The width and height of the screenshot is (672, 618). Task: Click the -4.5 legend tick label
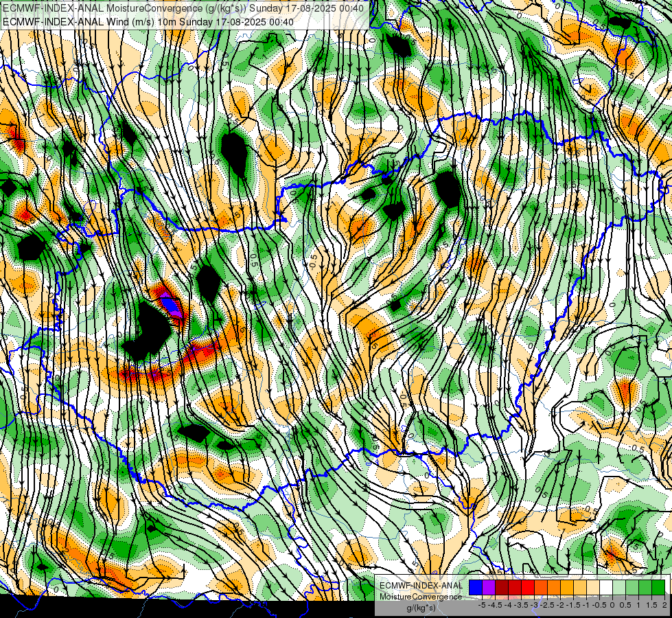click(x=495, y=605)
